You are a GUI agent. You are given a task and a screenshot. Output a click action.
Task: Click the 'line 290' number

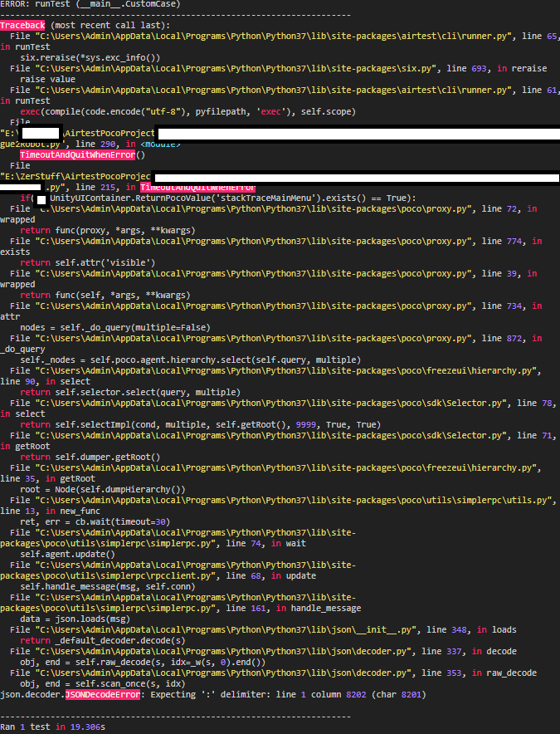(x=95, y=144)
